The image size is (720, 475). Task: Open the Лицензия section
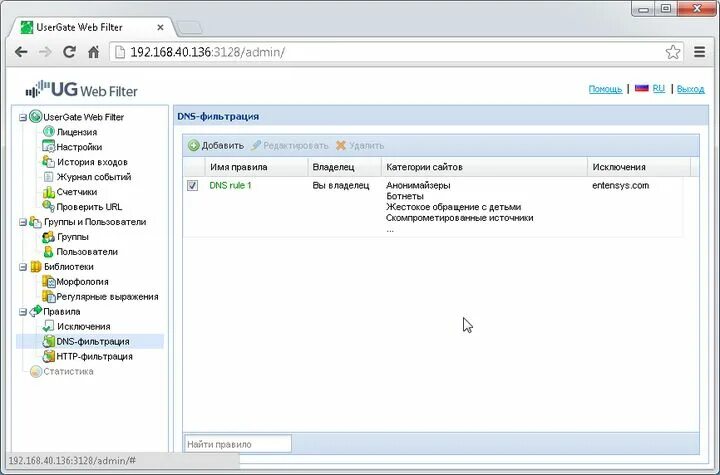[77, 132]
